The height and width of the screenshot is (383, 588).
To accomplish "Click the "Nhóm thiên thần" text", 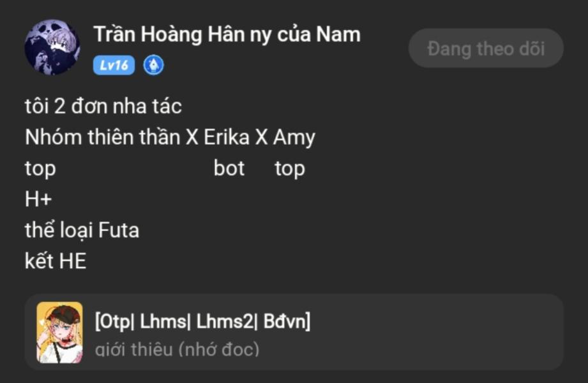I will click(102, 137).
